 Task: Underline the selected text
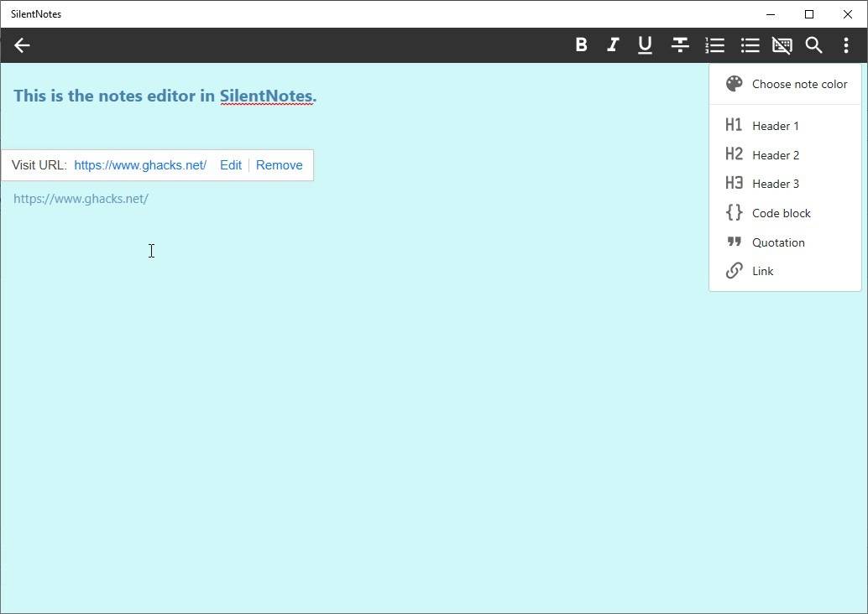(645, 45)
